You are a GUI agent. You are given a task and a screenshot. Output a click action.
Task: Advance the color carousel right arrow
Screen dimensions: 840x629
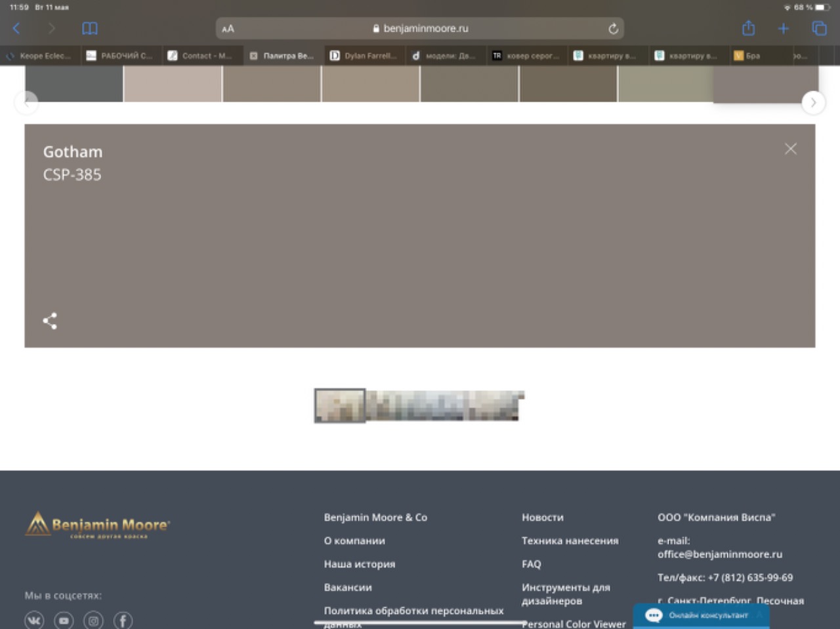pos(814,102)
